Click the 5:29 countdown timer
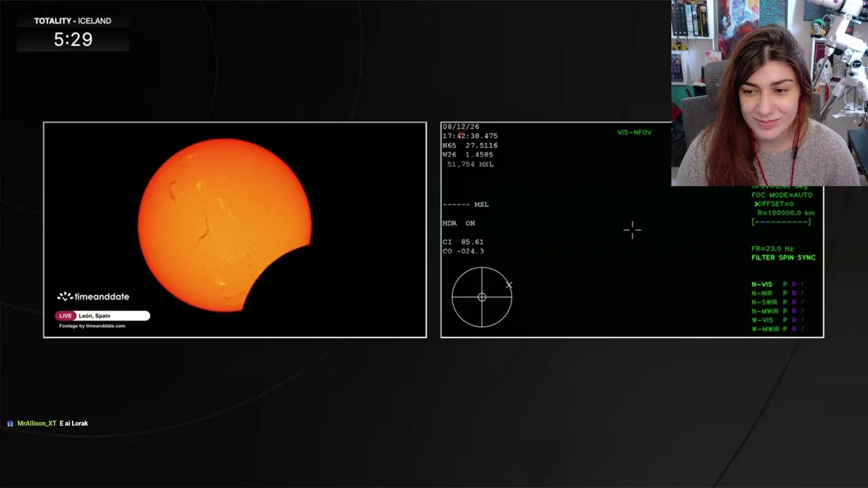The image size is (868, 488). [73, 39]
